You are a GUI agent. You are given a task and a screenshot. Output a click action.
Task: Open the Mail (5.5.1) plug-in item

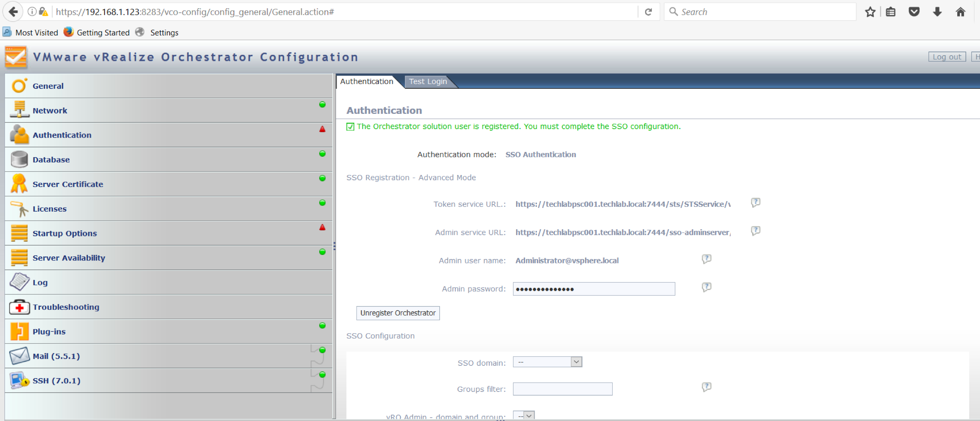pos(169,356)
